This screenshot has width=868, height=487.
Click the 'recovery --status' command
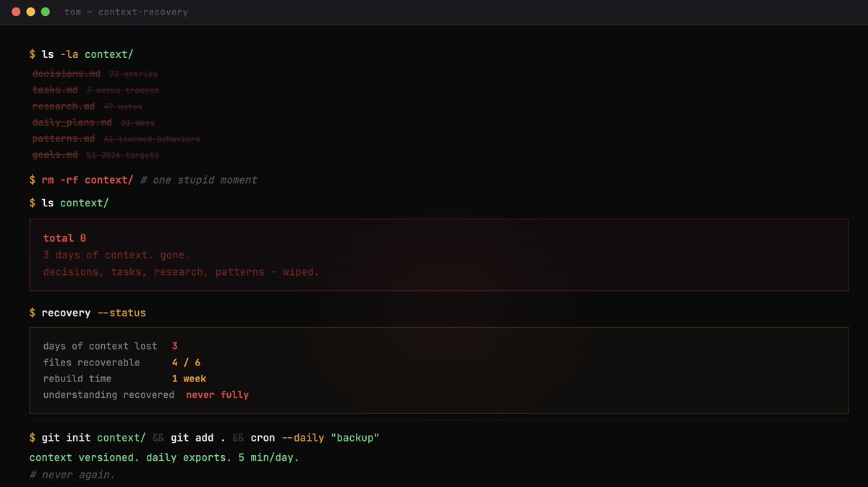[93, 313]
